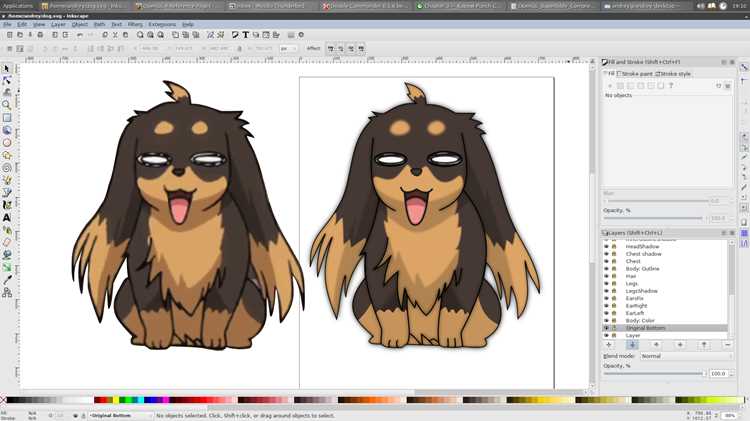Toggle lock on Legs layer
This screenshot has height=421, width=750.
pyautogui.click(x=614, y=283)
